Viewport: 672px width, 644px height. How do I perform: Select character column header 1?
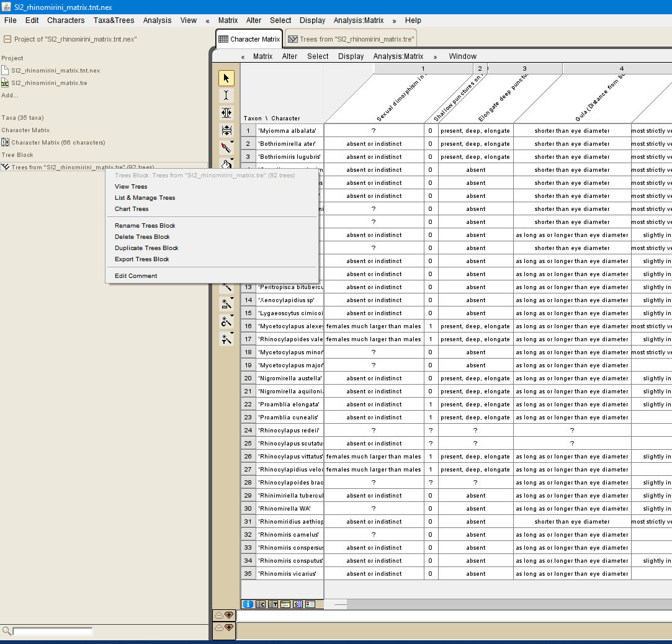pos(423,68)
